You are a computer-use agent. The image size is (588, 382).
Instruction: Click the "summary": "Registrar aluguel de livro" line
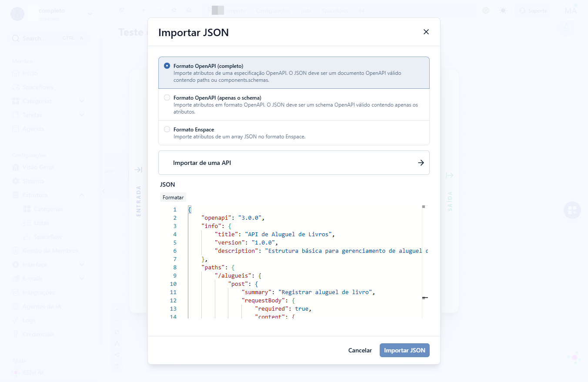tap(308, 292)
